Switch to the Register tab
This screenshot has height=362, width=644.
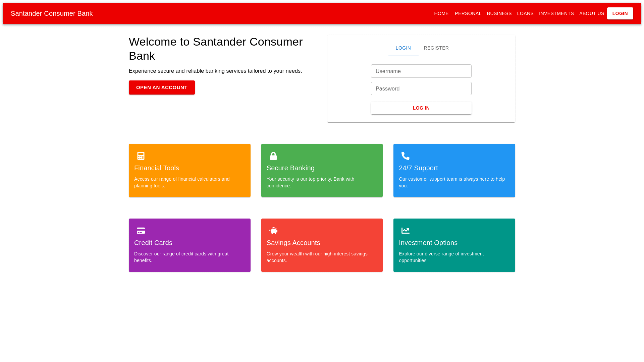pos(436,48)
